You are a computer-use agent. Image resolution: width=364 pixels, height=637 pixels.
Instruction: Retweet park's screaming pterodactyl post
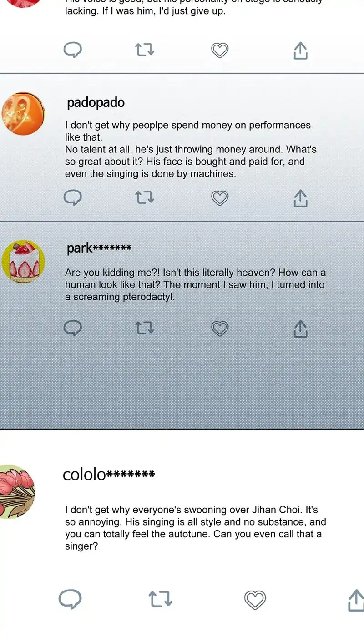click(x=145, y=328)
